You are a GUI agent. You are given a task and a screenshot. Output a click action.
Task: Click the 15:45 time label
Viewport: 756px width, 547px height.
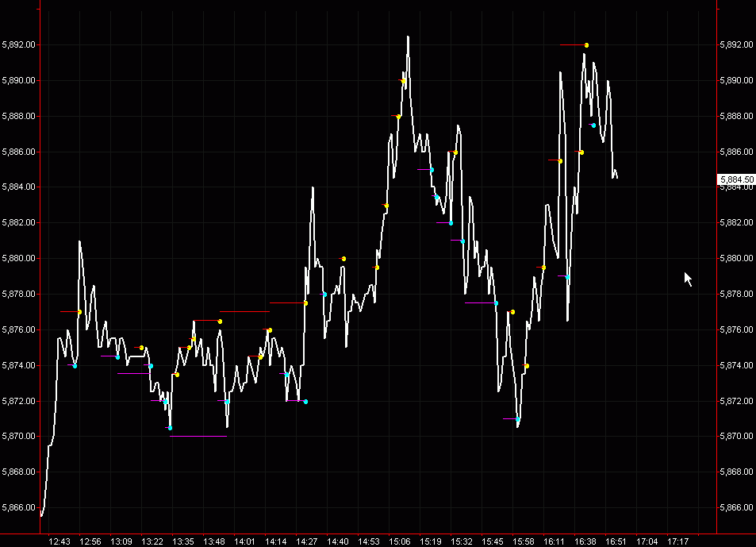(493, 541)
